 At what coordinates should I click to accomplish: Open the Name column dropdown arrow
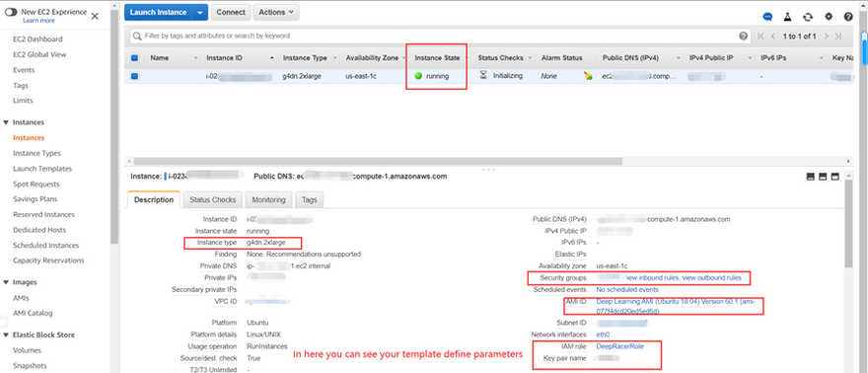(195, 58)
